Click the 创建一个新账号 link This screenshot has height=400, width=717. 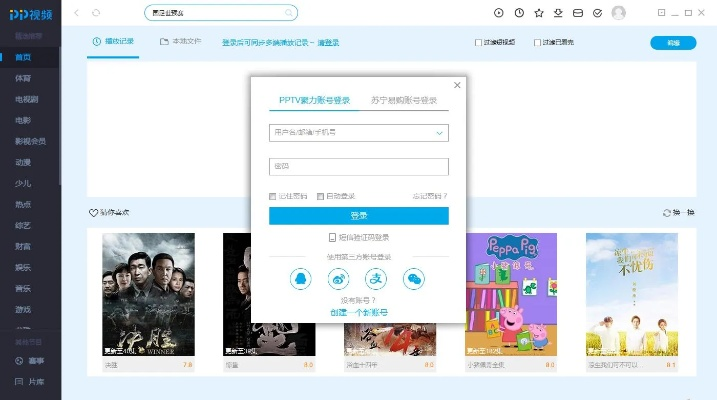(359, 313)
